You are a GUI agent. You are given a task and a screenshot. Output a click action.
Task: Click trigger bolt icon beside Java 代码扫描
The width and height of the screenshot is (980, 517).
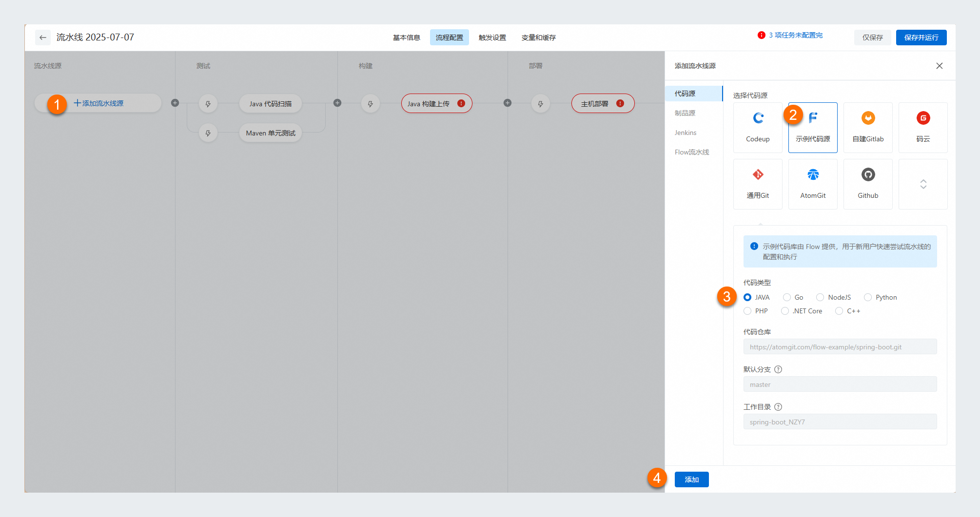point(208,104)
